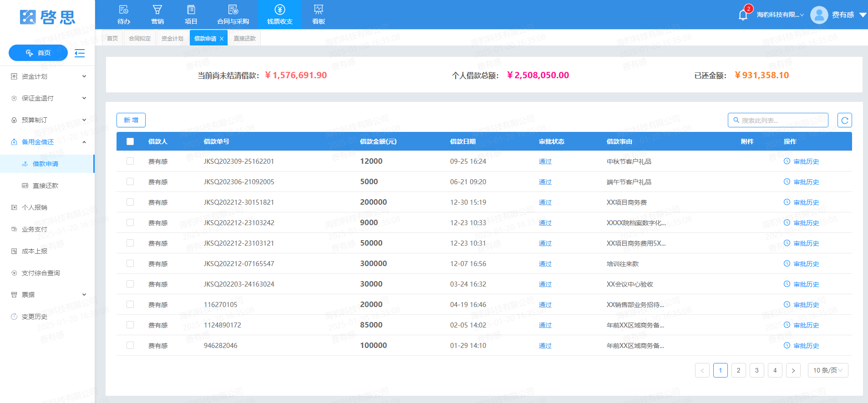Click the 成本上报 sidebar icon
Image resolution: width=868 pixels, height=403 pixels.
coord(14,251)
